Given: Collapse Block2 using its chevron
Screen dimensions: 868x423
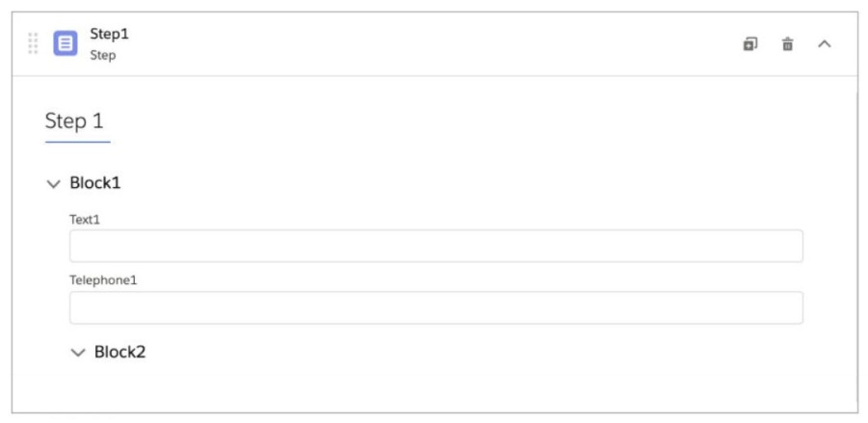Looking at the screenshot, I should tap(78, 353).
